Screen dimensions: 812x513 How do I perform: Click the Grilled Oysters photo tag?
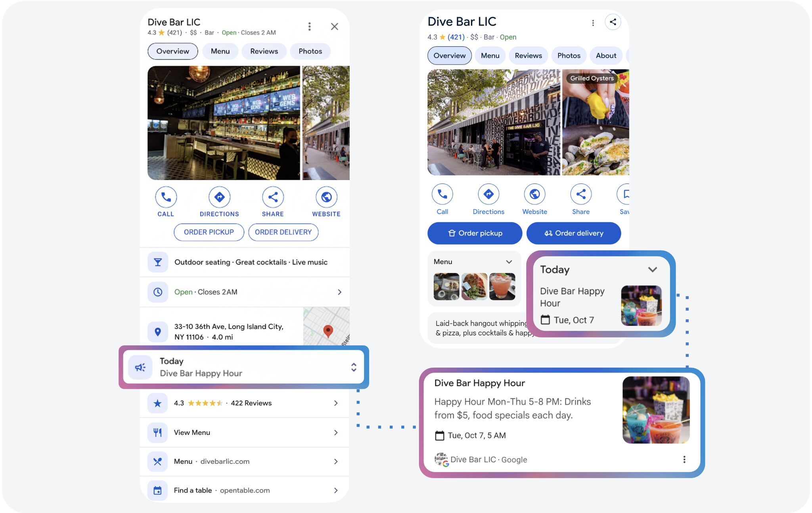(x=591, y=78)
